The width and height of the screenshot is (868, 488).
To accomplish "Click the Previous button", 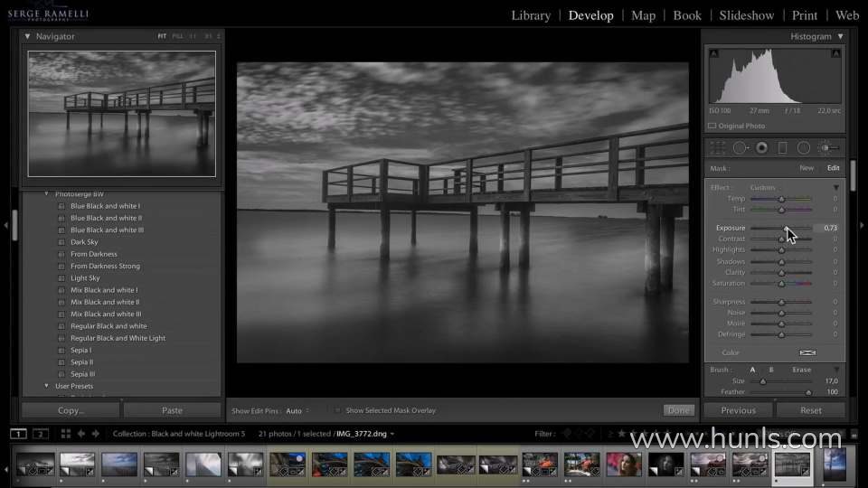I will point(738,410).
